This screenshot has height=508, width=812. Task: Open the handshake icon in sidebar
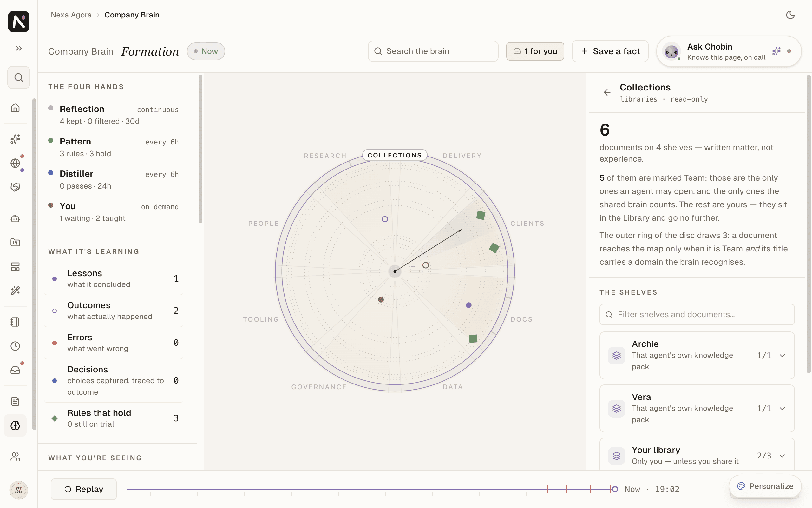tap(15, 187)
